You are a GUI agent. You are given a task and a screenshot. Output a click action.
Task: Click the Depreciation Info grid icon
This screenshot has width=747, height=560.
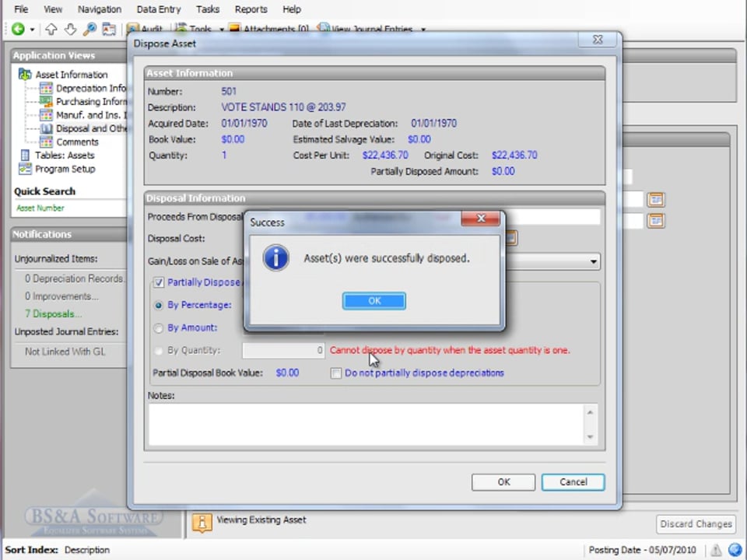(x=46, y=88)
